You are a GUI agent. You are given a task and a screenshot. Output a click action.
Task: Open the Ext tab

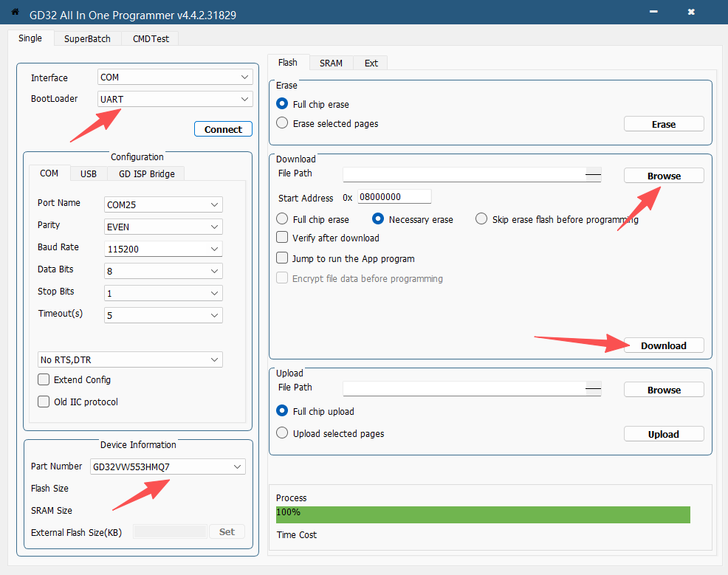(x=371, y=63)
